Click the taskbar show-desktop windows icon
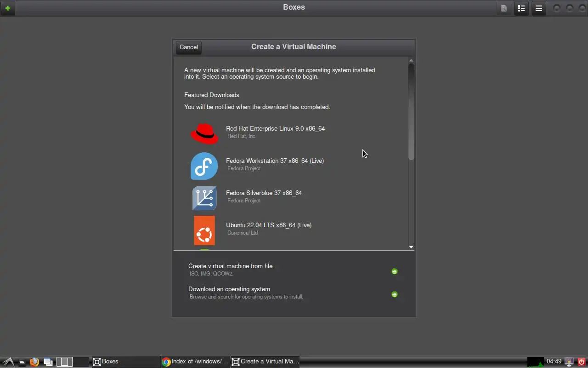This screenshot has height=368, width=588. click(48, 362)
